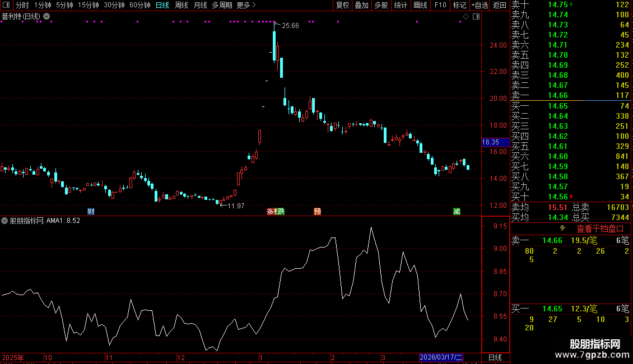
Task: Open 多周期 multi-period view
Action: [x=222, y=5]
